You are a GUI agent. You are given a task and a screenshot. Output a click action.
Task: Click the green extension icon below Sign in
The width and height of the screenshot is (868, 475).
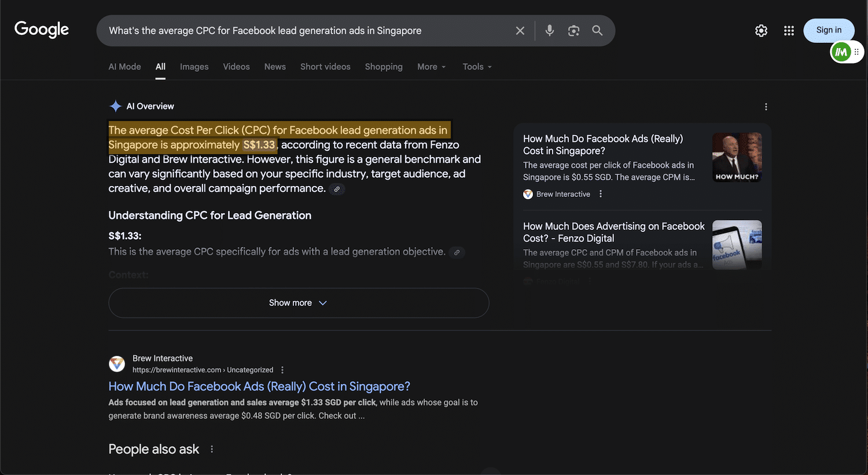pyautogui.click(x=841, y=52)
